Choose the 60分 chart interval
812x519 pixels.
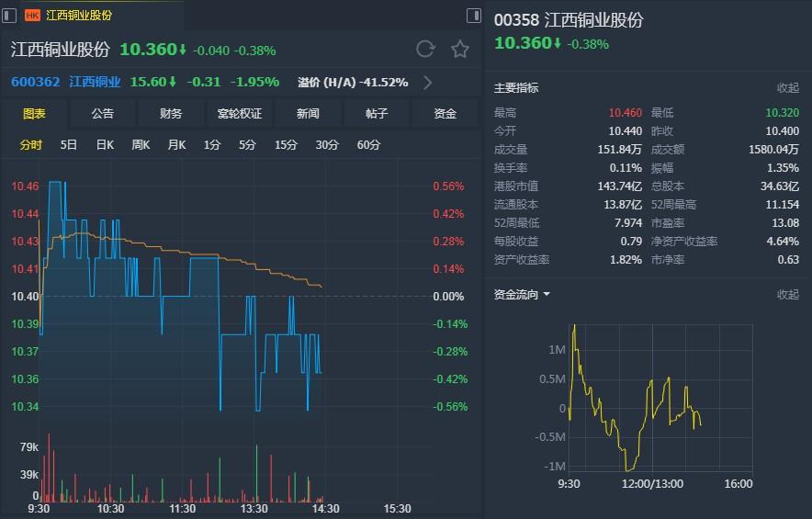pyautogui.click(x=368, y=145)
